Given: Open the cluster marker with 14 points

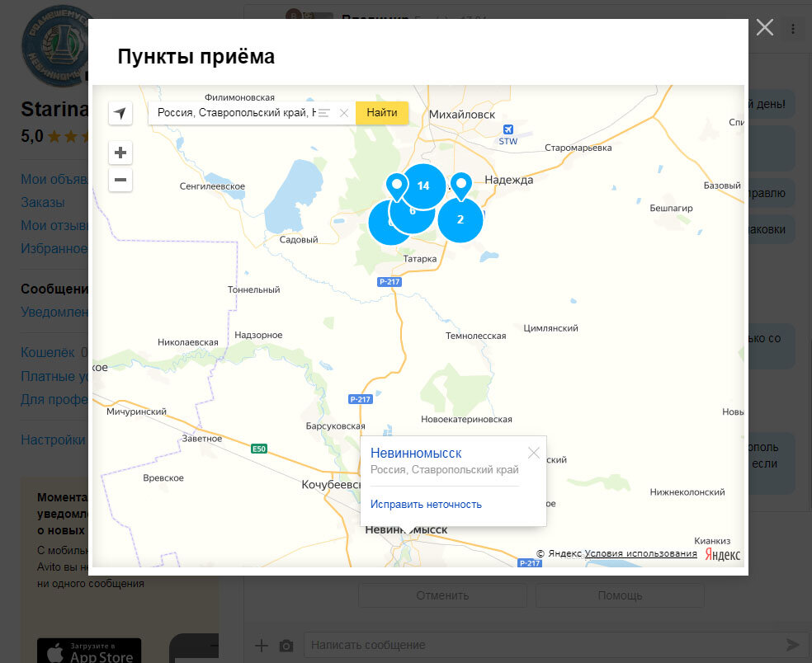Looking at the screenshot, I should (423, 186).
